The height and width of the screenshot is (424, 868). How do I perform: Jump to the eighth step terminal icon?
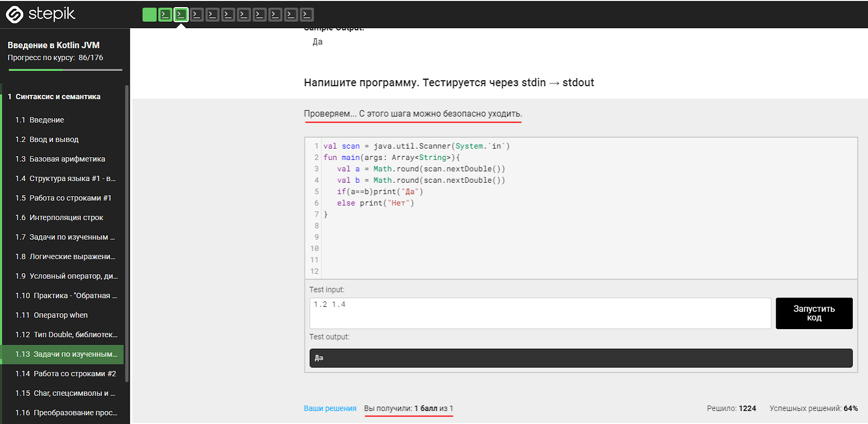pos(259,15)
